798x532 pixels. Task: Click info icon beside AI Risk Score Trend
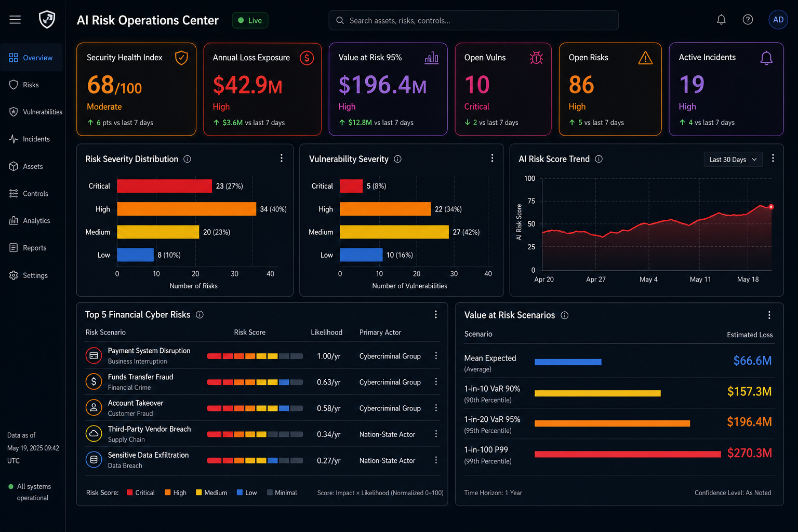(x=599, y=159)
